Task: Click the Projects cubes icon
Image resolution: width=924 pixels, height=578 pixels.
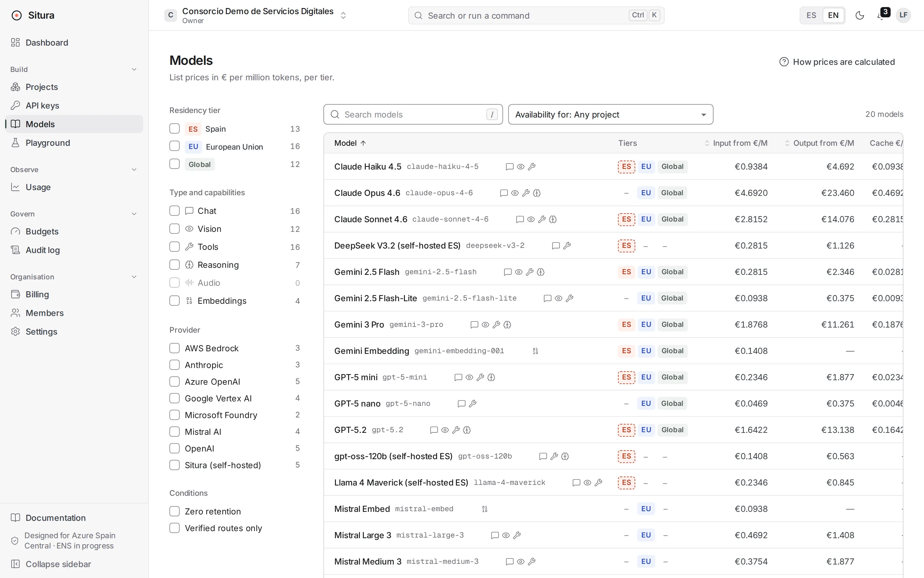Action: (15, 87)
